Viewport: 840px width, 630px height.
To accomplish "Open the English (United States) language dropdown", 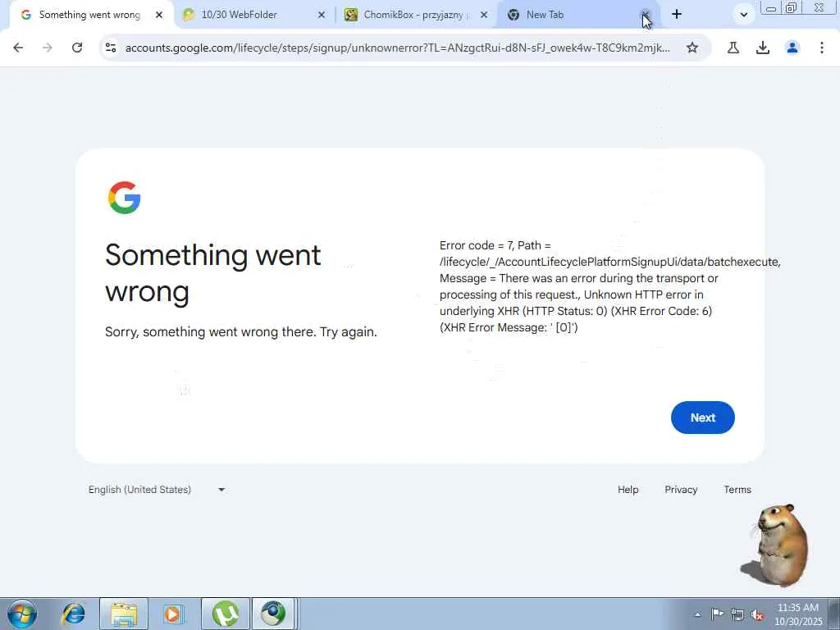I will tap(157, 489).
